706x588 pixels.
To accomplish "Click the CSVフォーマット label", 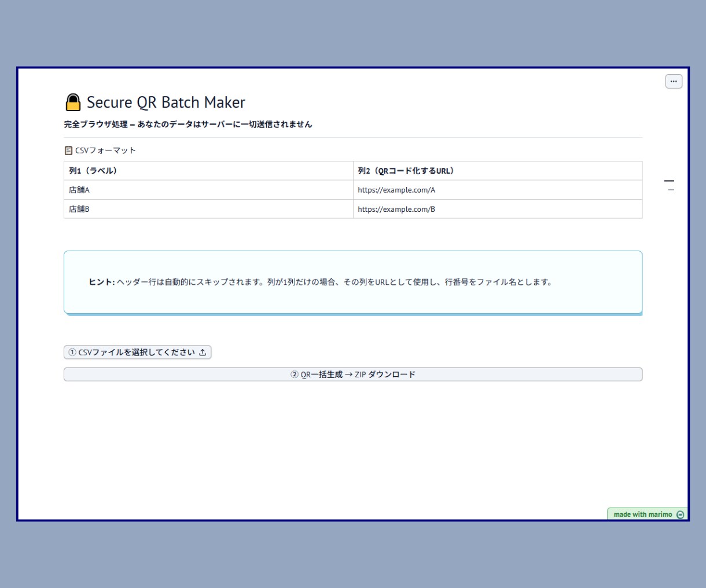I will pos(105,150).
